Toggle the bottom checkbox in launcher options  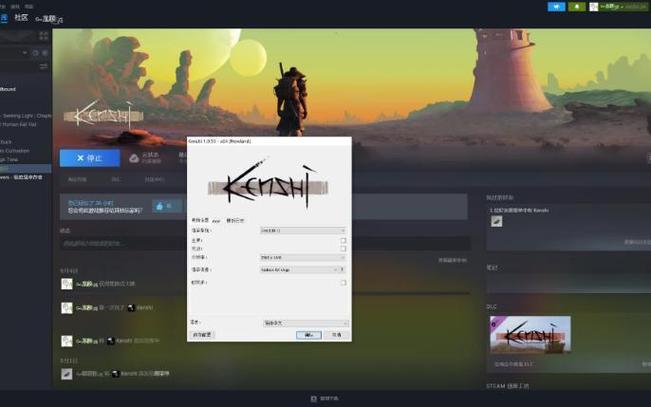pyautogui.click(x=343, y=282)
